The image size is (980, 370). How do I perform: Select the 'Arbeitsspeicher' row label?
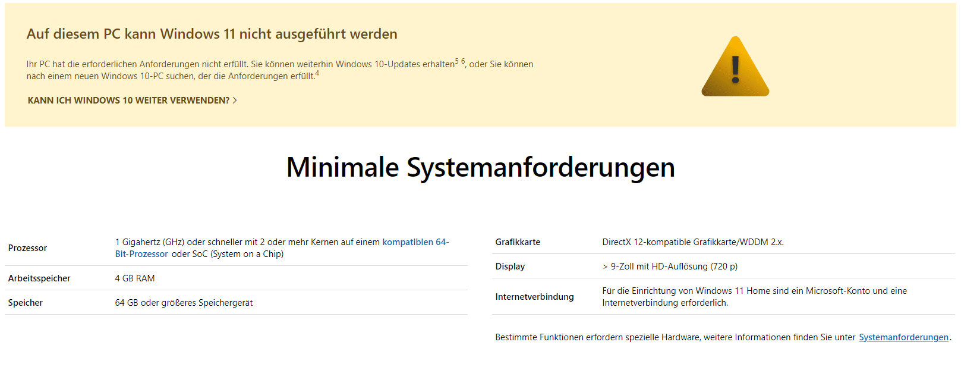click(x=39, y=278)
